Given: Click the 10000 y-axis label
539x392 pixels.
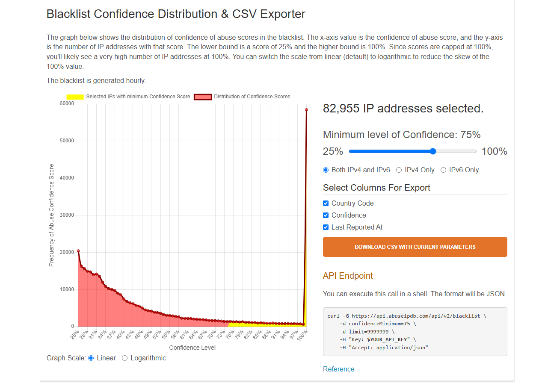Looking at the screenshot, I should [67, 289].
